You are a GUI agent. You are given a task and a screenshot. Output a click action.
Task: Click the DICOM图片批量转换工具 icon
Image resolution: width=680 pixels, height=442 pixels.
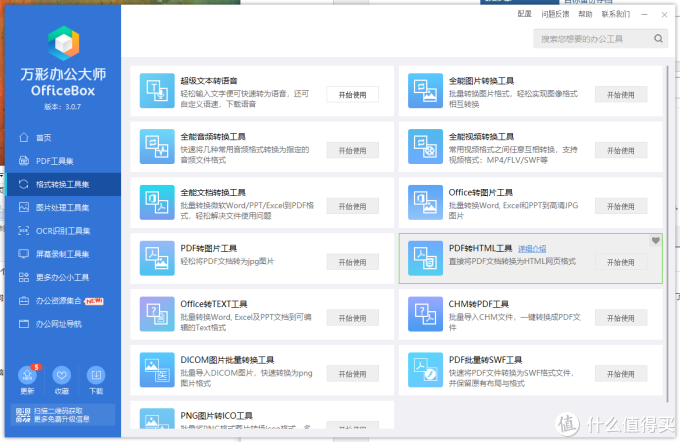click(x=157, y=370)
